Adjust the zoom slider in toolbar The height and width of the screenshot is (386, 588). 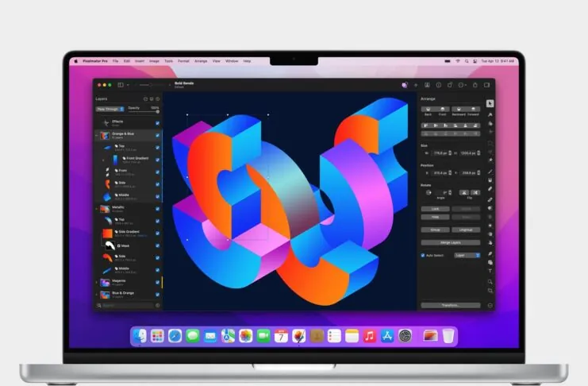(151, 85)
